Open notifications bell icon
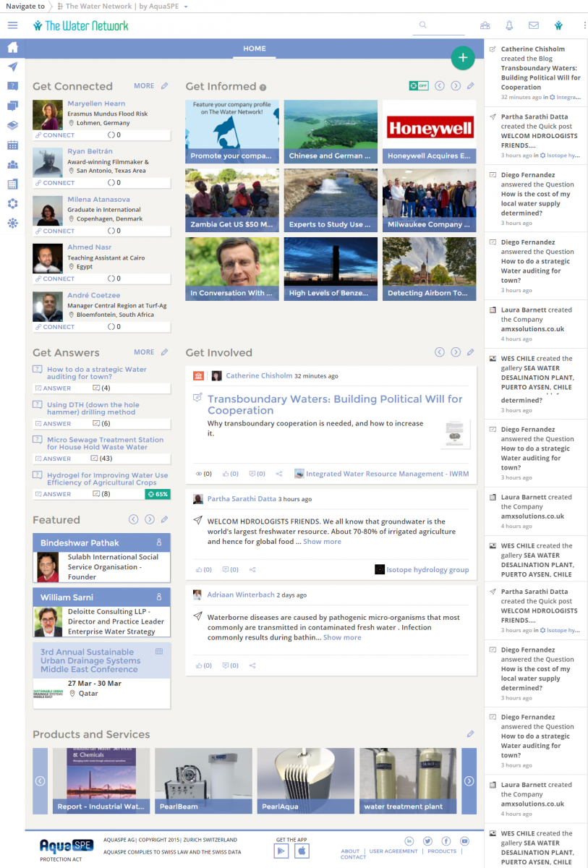Screen dimensions: 588x868 [509, 25]
